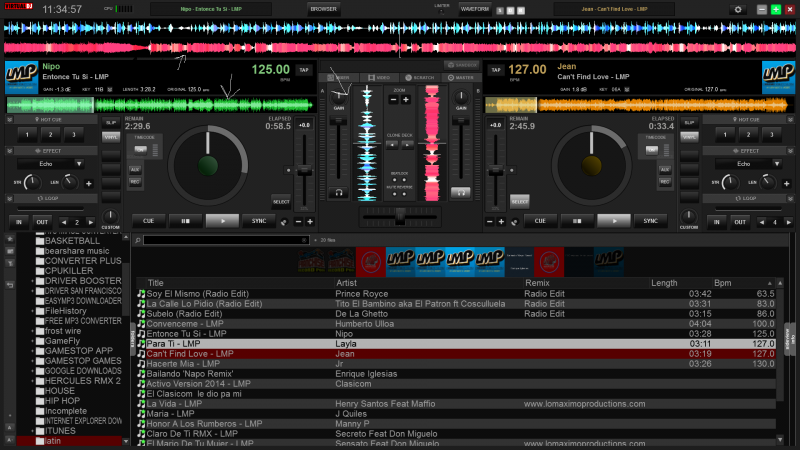Toggle SLIP mode on the right deck

688,122
